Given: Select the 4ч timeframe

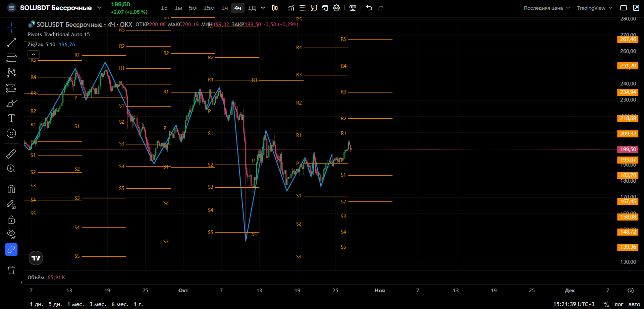Looking at the screenshot, I should tap(238, 8).
